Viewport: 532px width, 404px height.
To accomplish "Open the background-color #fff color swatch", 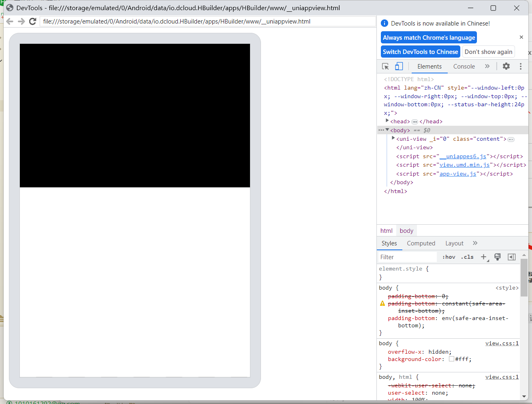I will tap(451, 359).
